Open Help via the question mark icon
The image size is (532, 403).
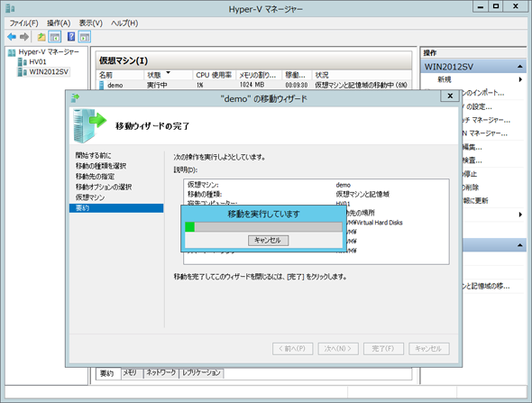[x=71, y=37]
